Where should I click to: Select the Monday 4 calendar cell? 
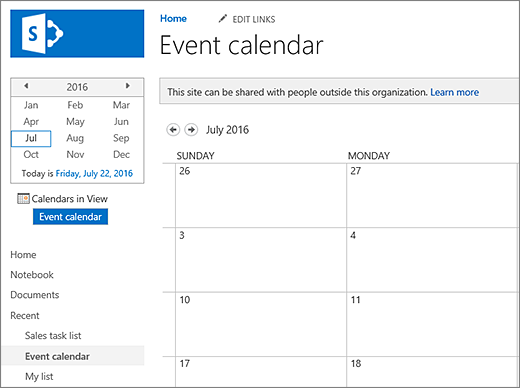point(433,260)
